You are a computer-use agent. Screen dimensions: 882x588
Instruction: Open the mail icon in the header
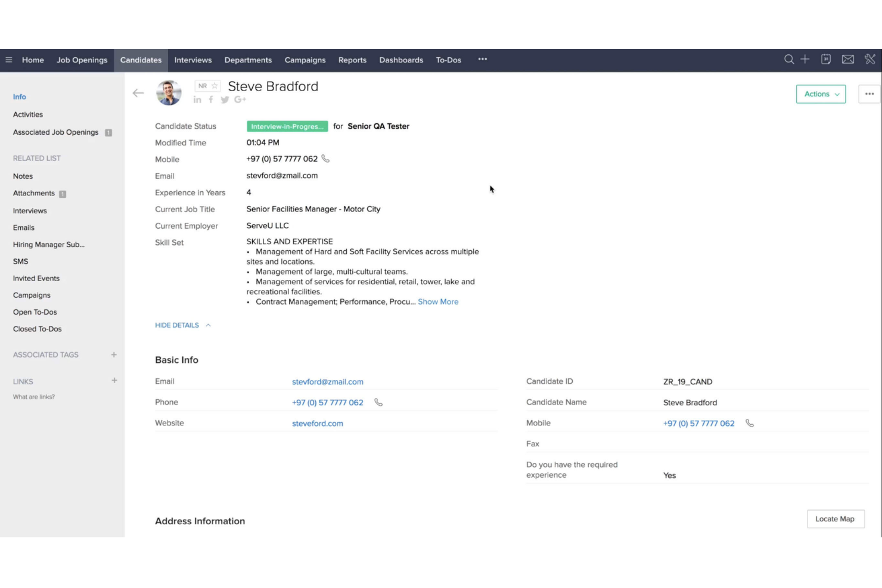pos(847,60)
